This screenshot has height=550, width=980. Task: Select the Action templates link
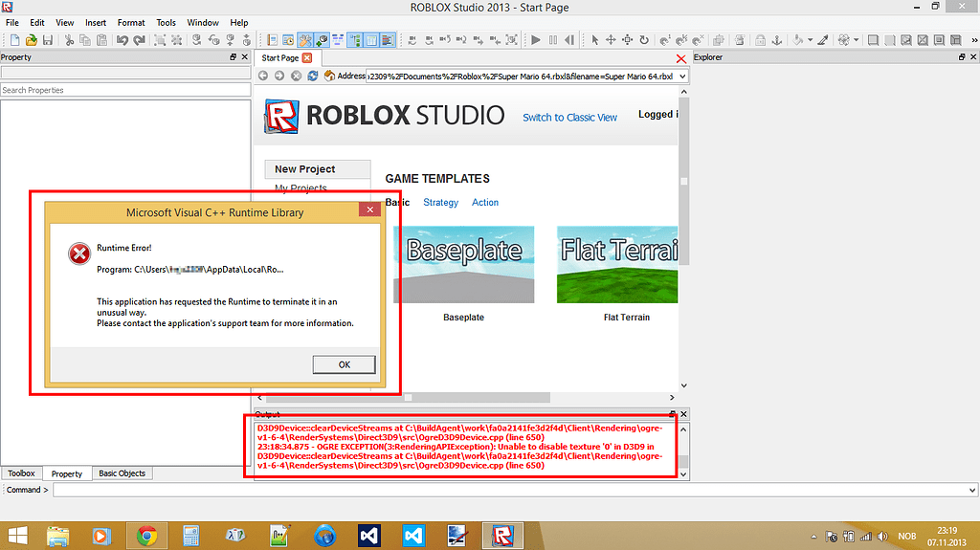485,203
